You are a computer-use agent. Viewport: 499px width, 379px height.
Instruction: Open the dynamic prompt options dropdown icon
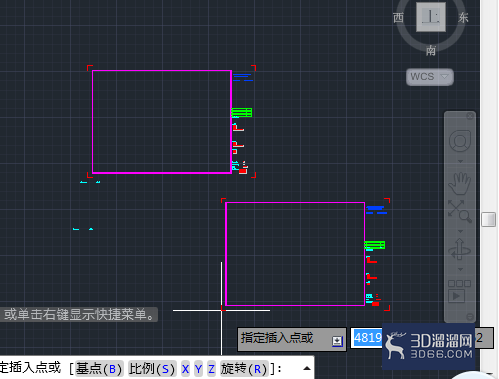pyautogui.click(x=337, y=341)
